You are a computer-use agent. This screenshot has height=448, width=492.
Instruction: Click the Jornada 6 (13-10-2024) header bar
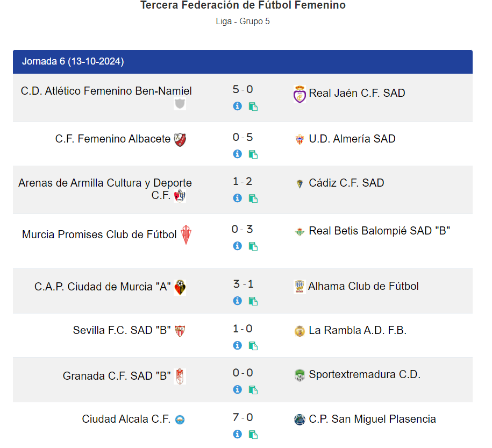[x=243, y=62]
